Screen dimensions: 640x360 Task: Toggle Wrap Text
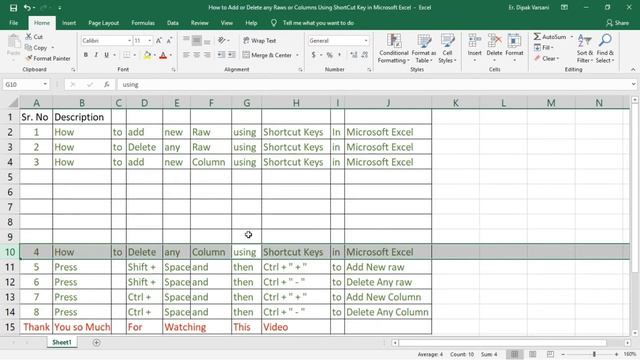(260, 40)
